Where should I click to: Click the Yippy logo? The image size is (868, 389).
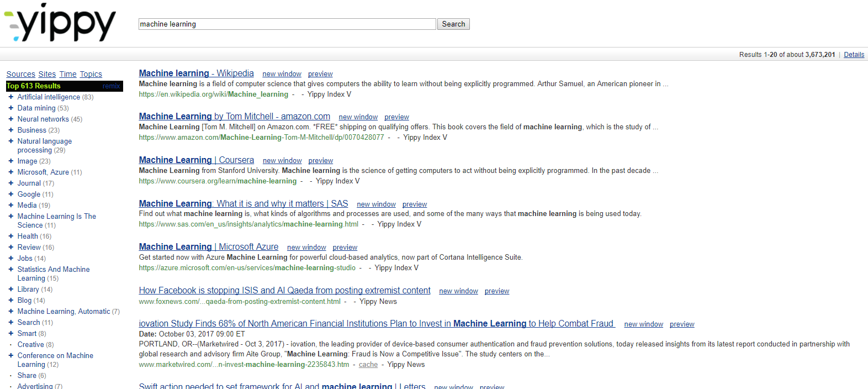(60, 23)
